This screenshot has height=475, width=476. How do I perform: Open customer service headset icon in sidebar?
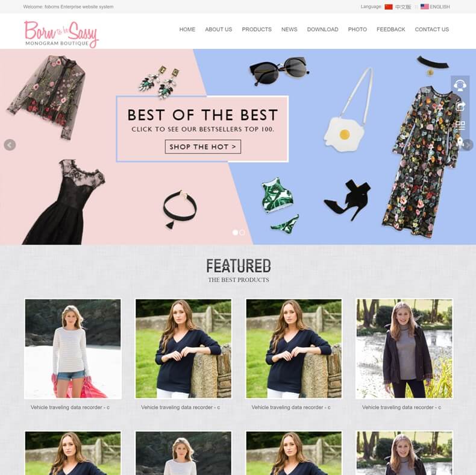[x=460, y=86]
